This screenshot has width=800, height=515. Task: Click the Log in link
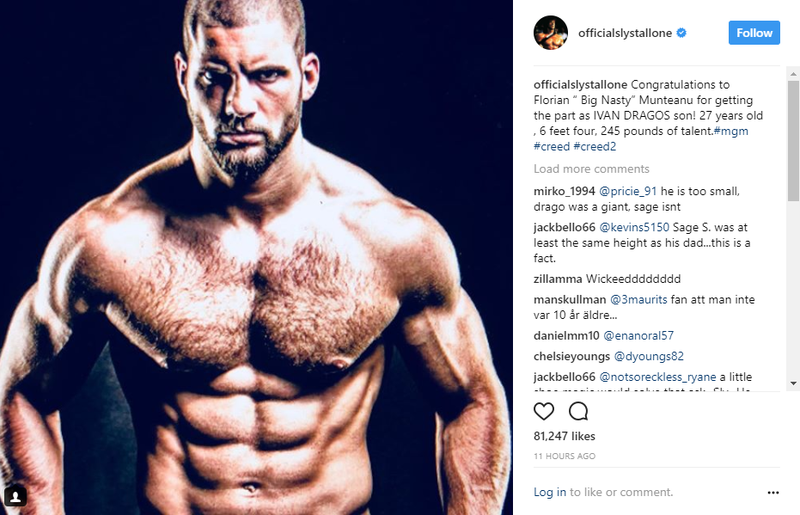(x=550, y=492)
